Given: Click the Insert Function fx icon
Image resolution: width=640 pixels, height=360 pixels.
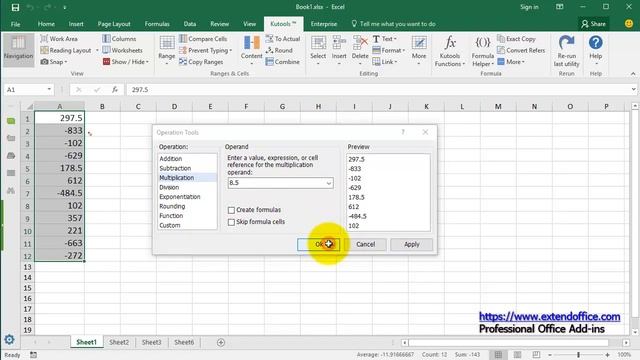Looking at the screenshot, I should click(x=115, y=89).
